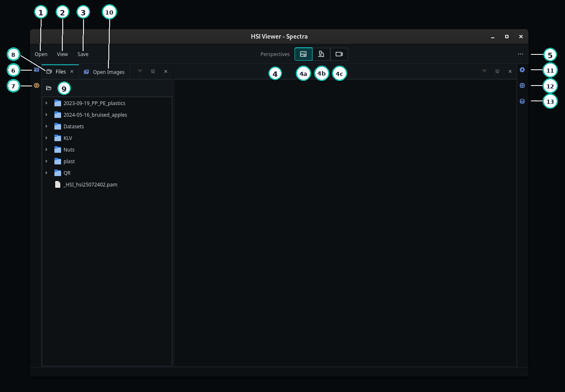Open the three-dots overflow menu

[520, 54]
